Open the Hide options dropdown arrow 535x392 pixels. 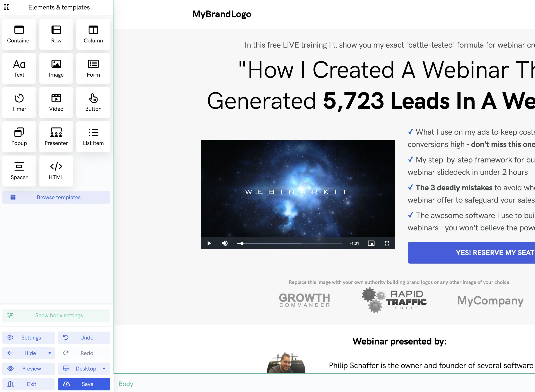pyautogui.click(x=50, y=353)
